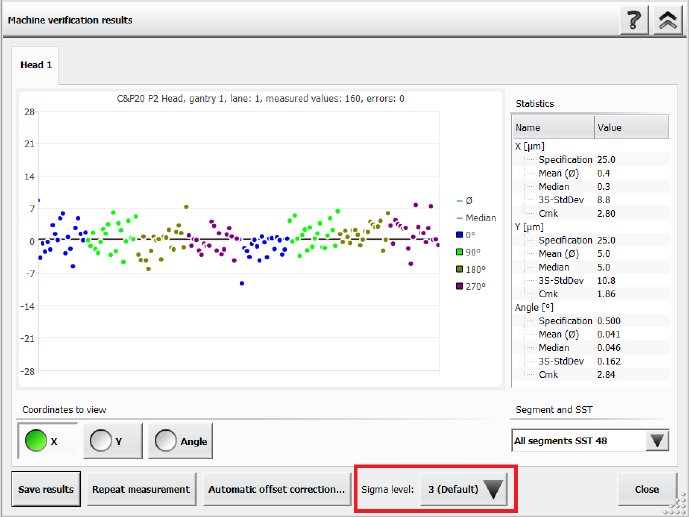The height and width of the screenshot is (517, 689).
Task: Click Repeat measurement button
Action: point(141,489)
